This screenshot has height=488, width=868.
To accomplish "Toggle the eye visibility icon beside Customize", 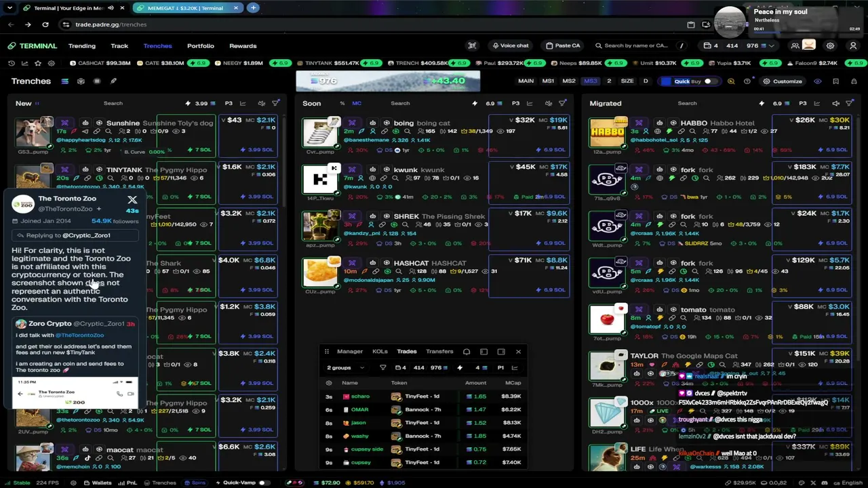I will [x=817, y=81].
